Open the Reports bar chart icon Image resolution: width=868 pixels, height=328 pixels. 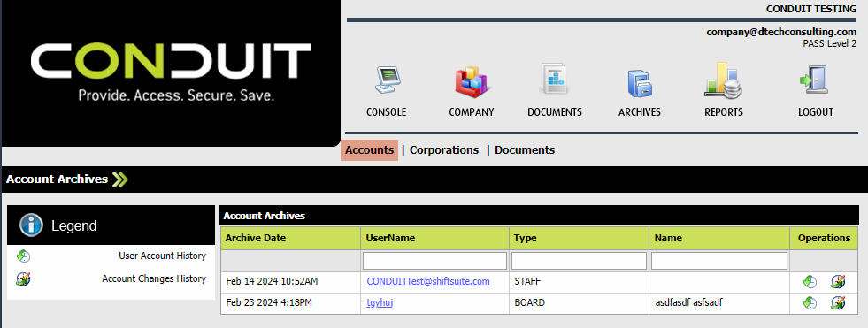(x=723, y=80)
